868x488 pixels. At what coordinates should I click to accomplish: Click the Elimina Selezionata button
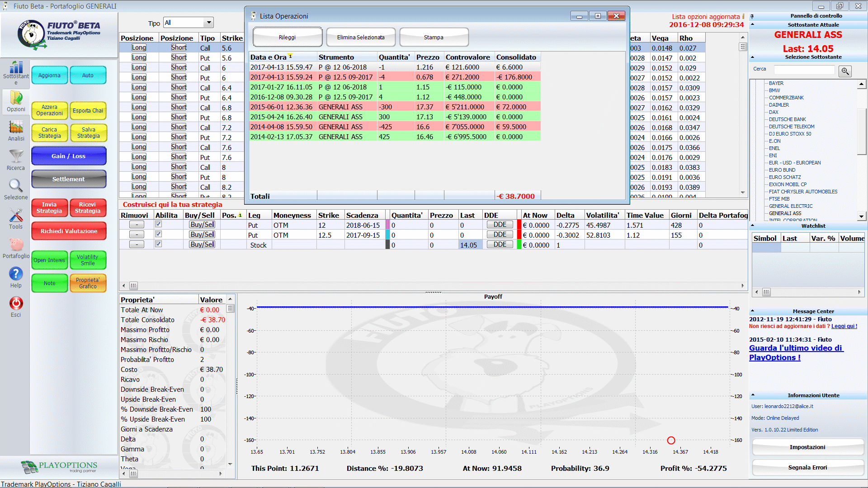pos(361,37)
